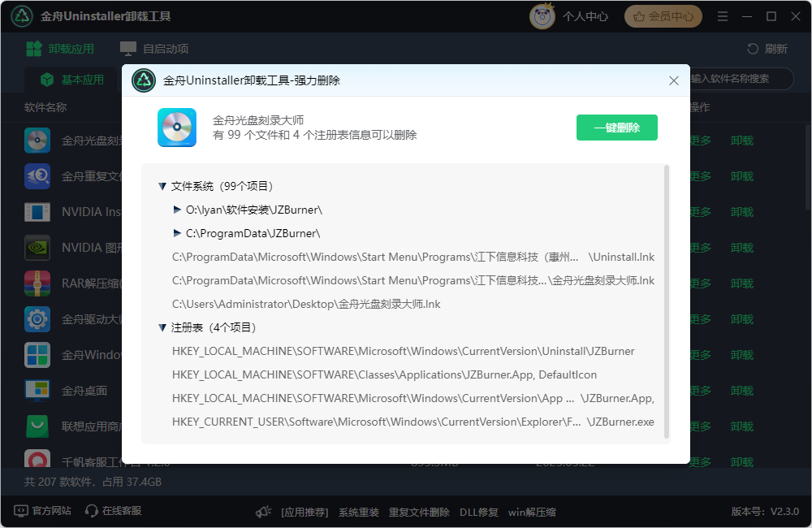Viewport: 812px width, 528px height.
Task: Click the NVIDIA 图形 green icon in list
Action: (37, 248)
